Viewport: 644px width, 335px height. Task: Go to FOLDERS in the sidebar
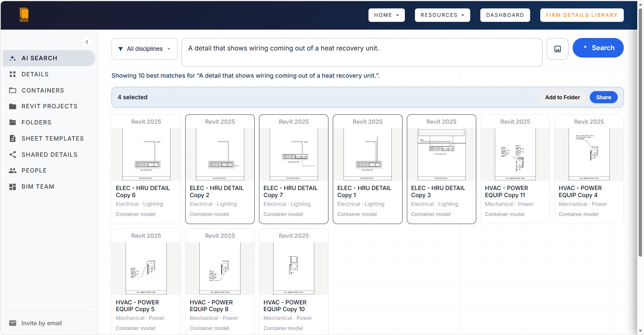(49, 122)
